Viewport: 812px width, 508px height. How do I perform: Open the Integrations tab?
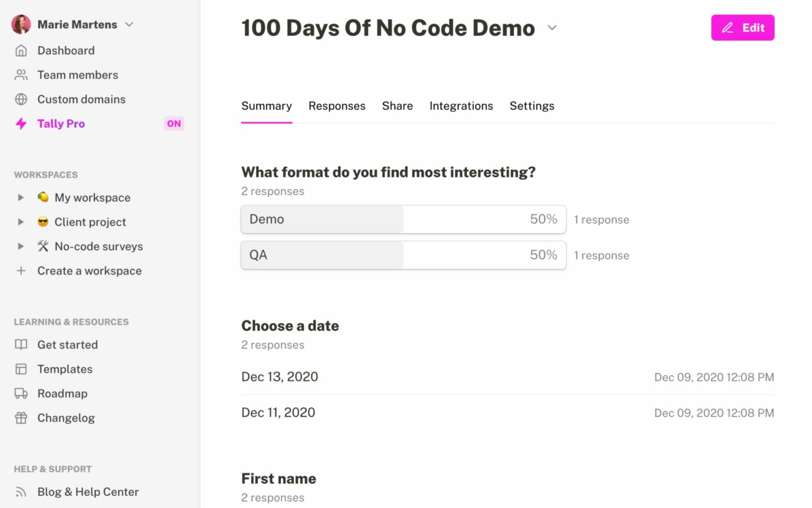[461, 106]
